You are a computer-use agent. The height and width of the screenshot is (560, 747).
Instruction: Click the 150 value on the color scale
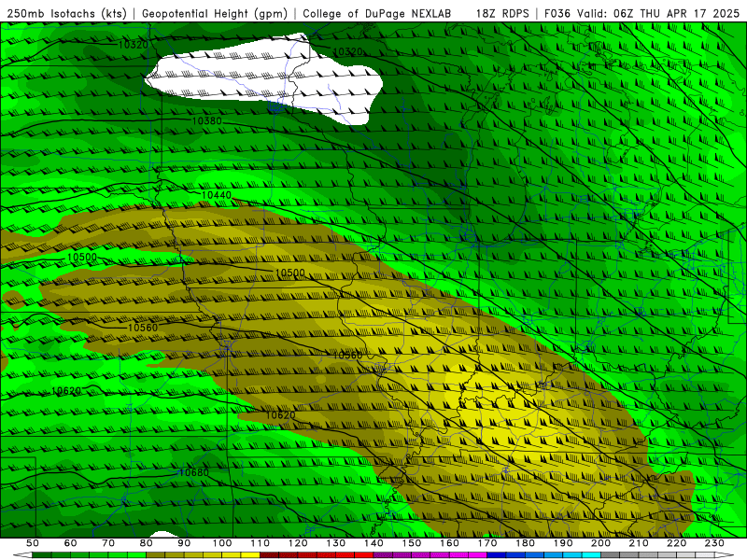[x=412, y=543]
